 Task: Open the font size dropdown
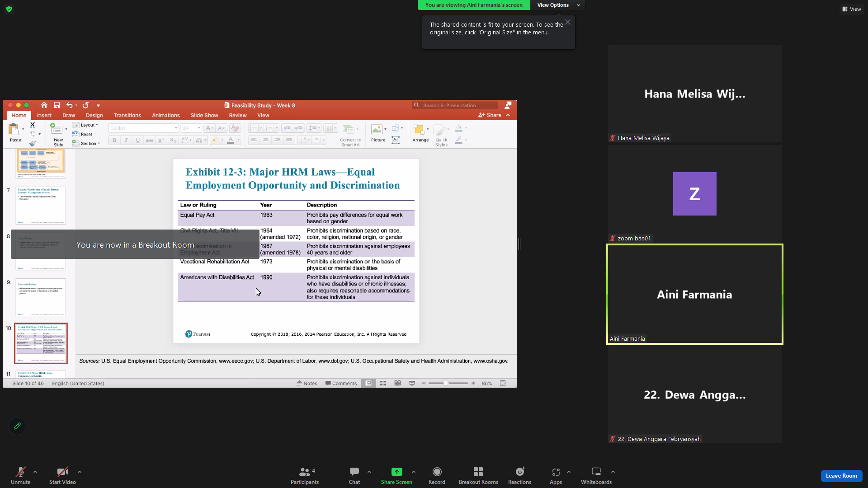tap(199, 128)
